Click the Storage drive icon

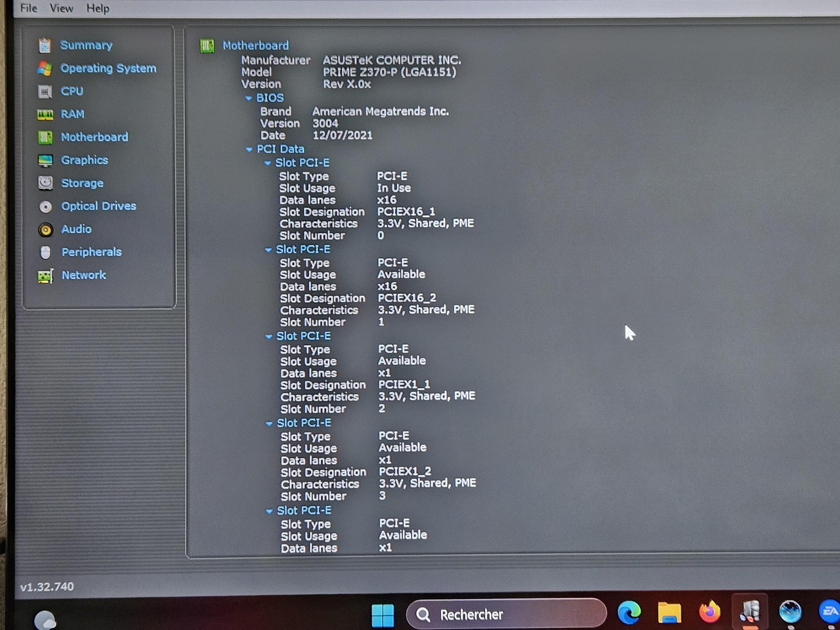(45, 183)
